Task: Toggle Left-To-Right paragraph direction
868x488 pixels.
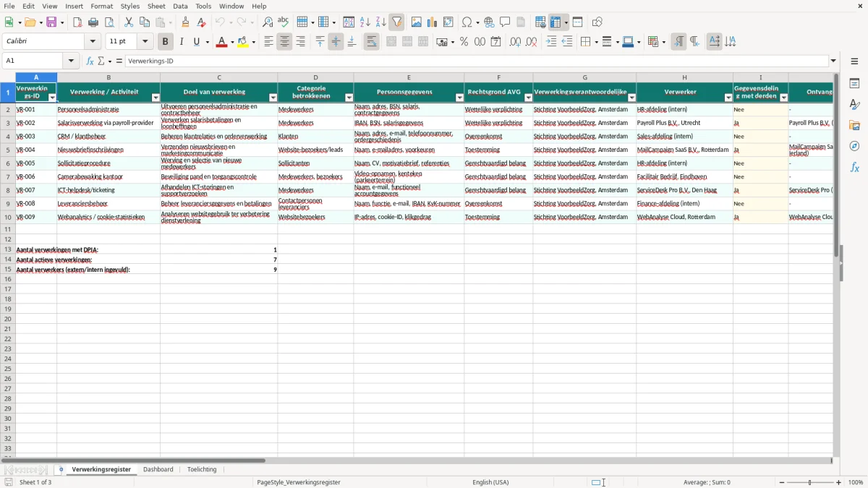Action: [x=678, y=42]
